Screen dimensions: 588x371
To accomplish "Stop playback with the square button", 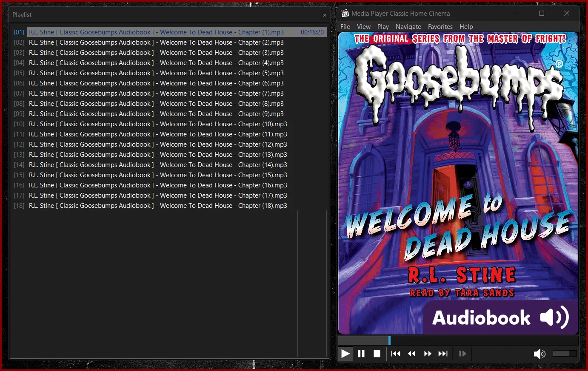I will pyautogui.click(x=377, y=354).
